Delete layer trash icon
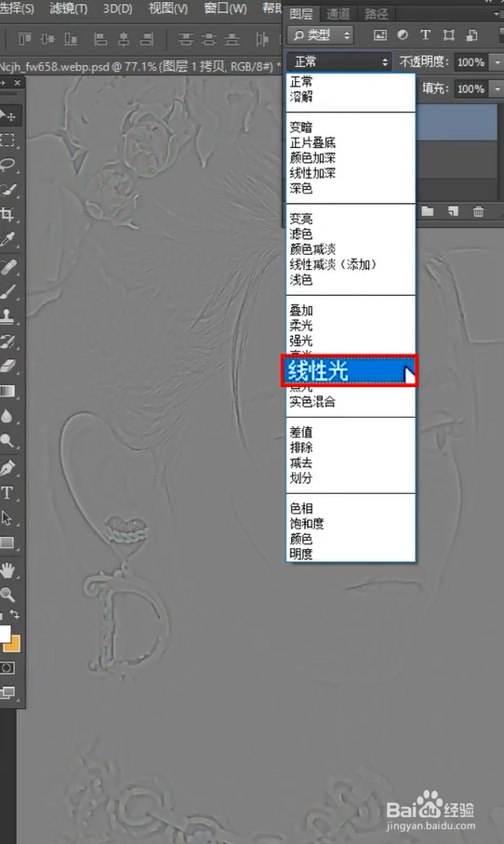Image resolution: width=504 pixels, height=844 pixels. (x=478, y=211)
